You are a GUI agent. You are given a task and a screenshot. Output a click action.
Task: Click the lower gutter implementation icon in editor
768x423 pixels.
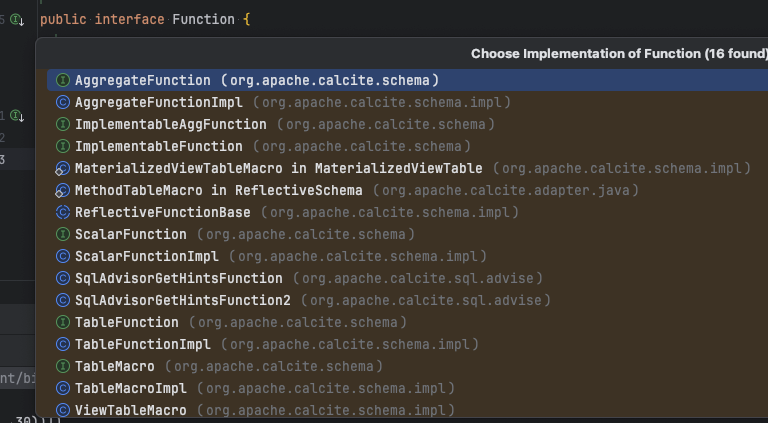16,116
